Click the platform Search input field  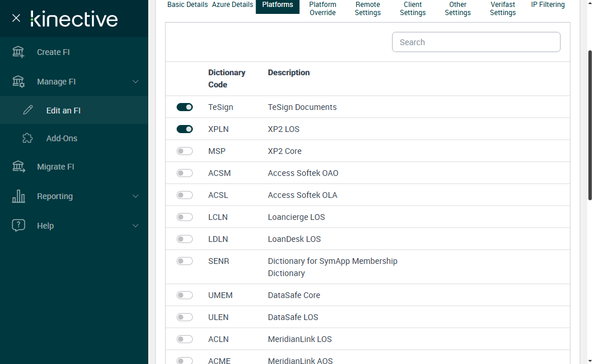click(x=476, y=42)
